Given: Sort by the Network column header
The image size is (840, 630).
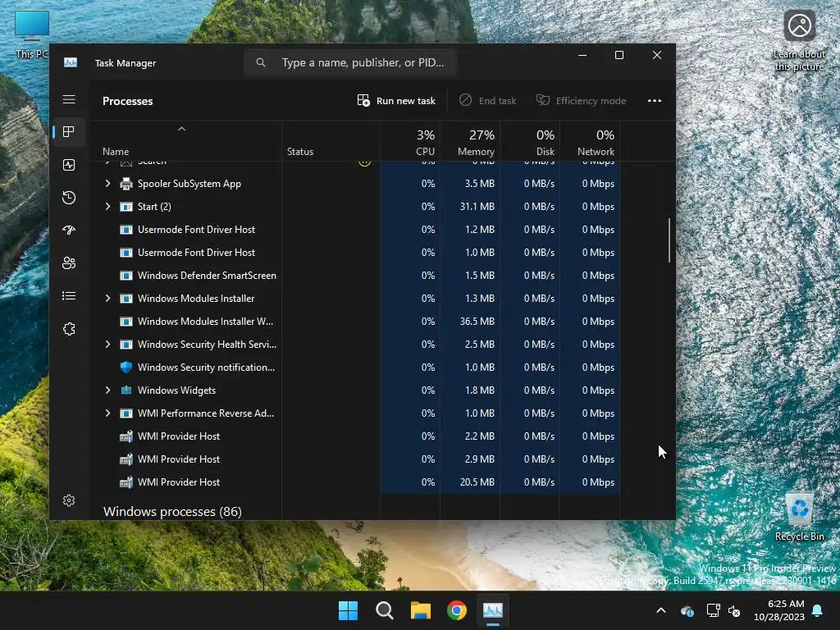Looking at the screenshot, I should 590,142.
